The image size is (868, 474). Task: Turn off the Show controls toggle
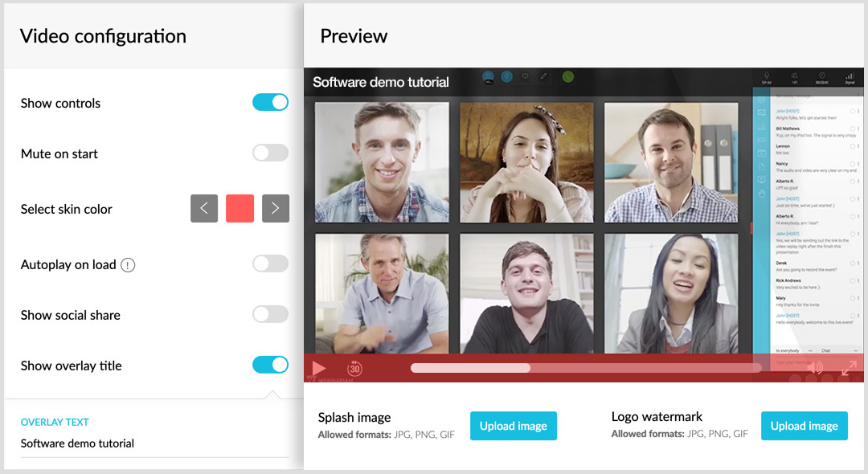270,102
